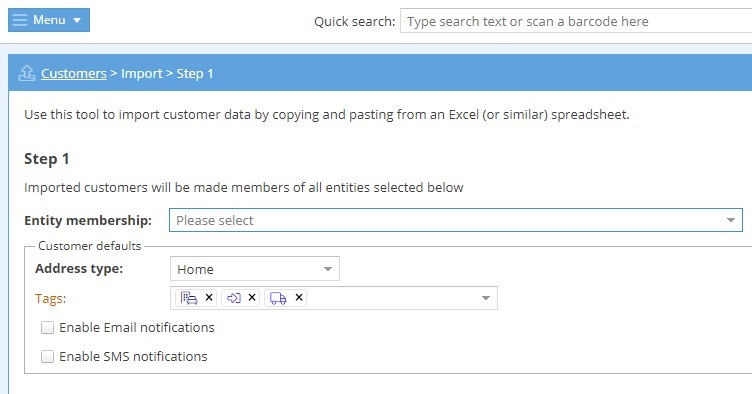Click the Step 1 heading
Screen dimensions: 752x394
[x=47, y=159]
